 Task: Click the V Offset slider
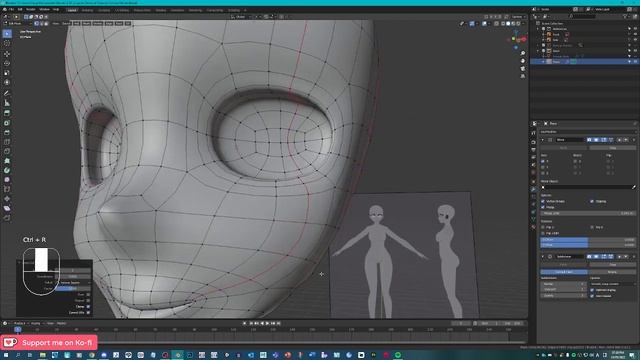588,245
